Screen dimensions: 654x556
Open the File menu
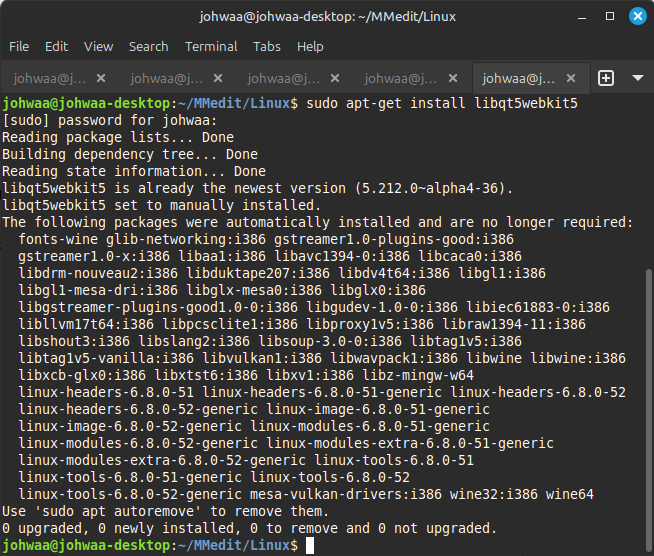point(19,46)
